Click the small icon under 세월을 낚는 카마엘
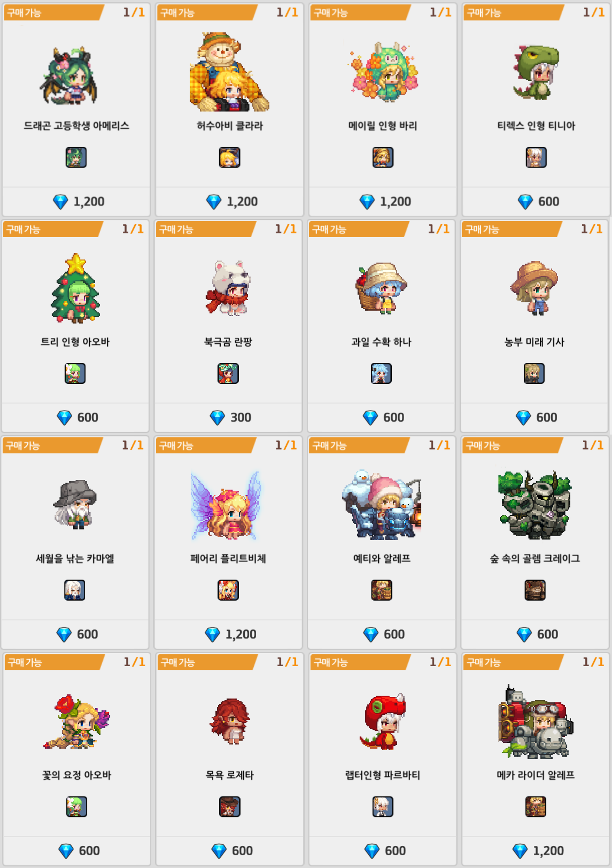Image resolution: width=612 pixels, height=868 pixels. click(75, 590)
